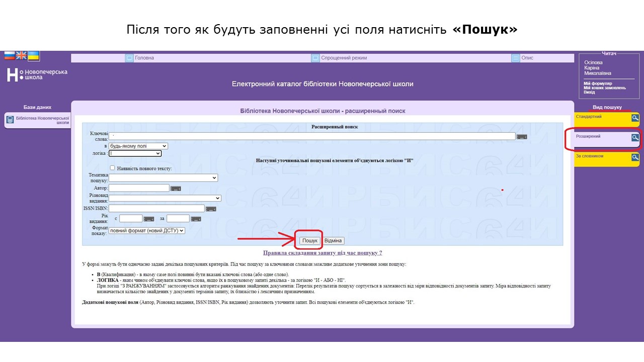Open virtual keyboard beside Ключові слова field

[x=522, y=137]
